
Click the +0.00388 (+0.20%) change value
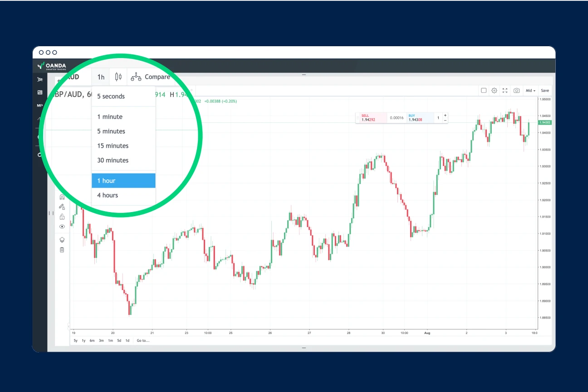(220, 101)
